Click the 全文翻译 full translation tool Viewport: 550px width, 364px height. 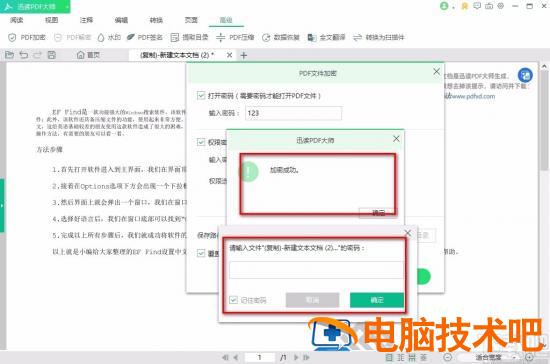coord(326,37)
